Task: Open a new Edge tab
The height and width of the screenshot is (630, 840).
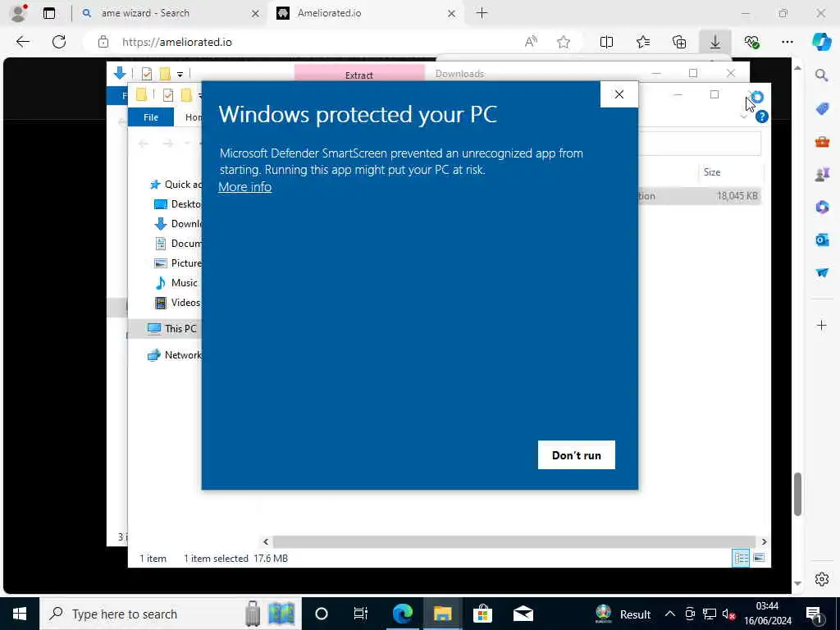Action: click(482, 13)
